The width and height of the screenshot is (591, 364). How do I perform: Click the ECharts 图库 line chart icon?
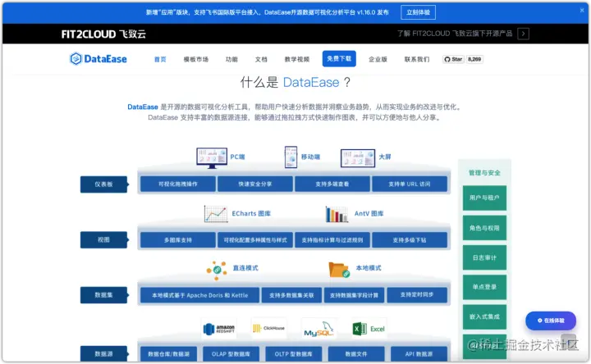pyautogui.click(x=216, y=214)
